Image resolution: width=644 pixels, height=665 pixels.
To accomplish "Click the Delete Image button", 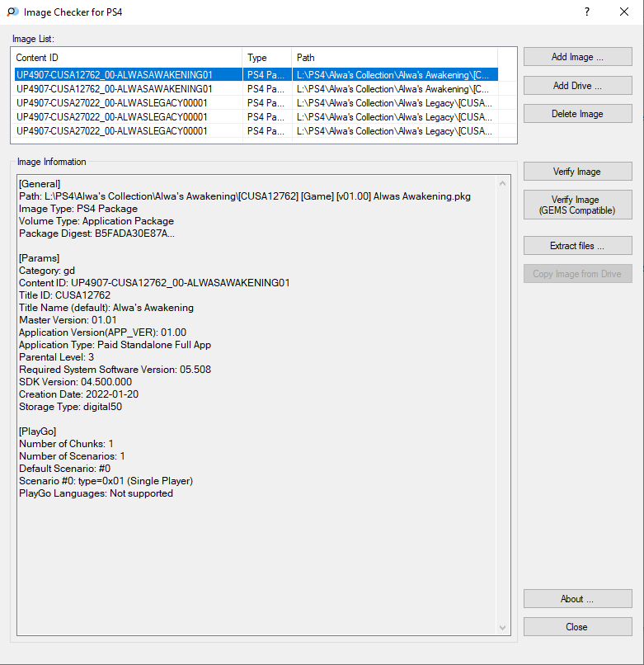I will click(x=577, y=114).
